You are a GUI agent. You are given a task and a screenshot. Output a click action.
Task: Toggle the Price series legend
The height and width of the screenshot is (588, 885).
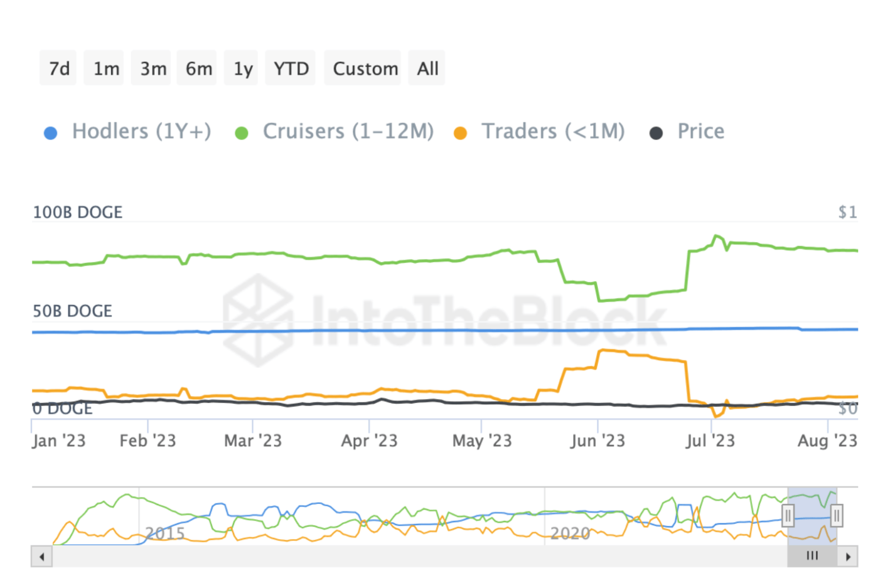pos(701,132)
